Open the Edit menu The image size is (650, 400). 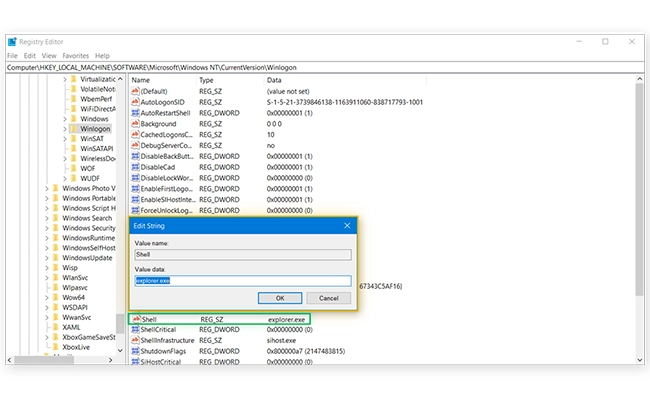(x=29, y=56)
